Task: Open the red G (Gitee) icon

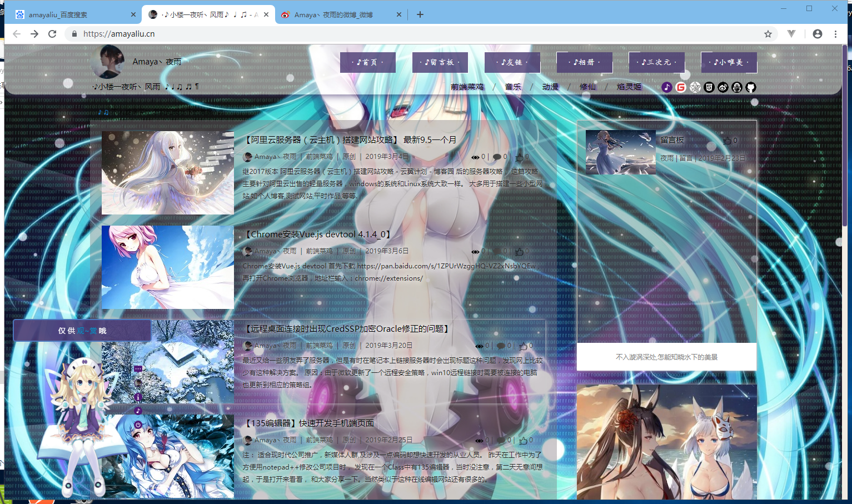Action: [681, 87]
